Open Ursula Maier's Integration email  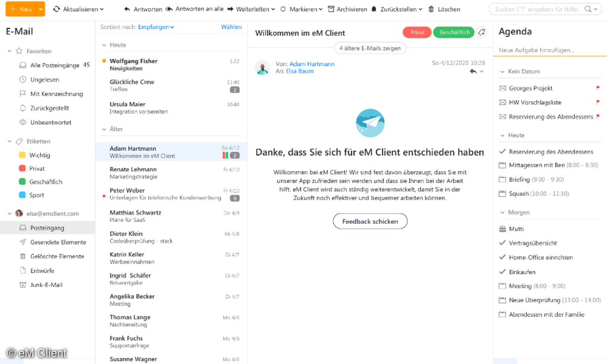click(x=171, y=108)
